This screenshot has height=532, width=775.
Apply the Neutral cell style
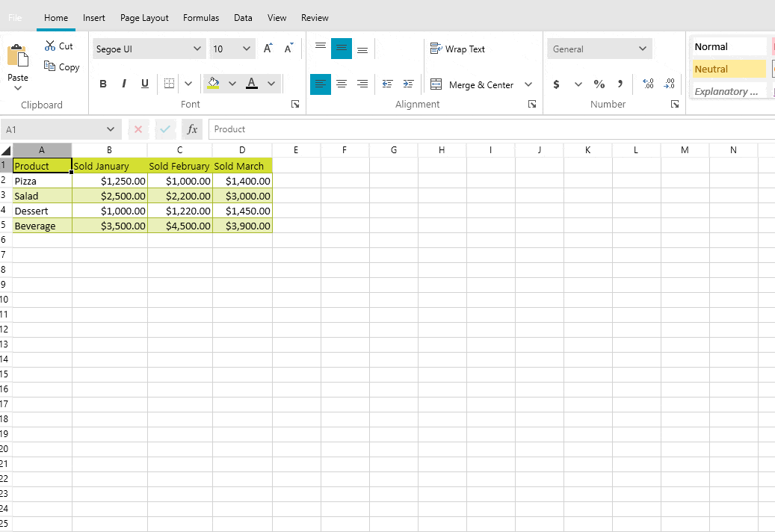729,68
